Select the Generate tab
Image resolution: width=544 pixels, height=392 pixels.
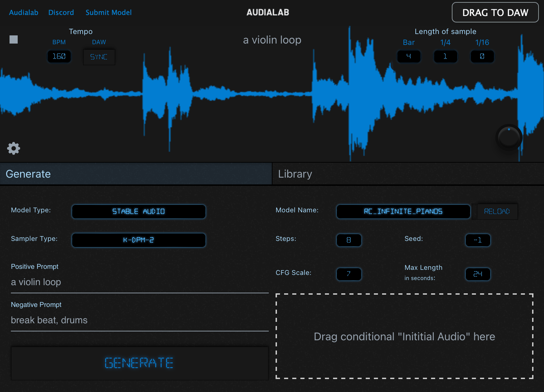136,174
